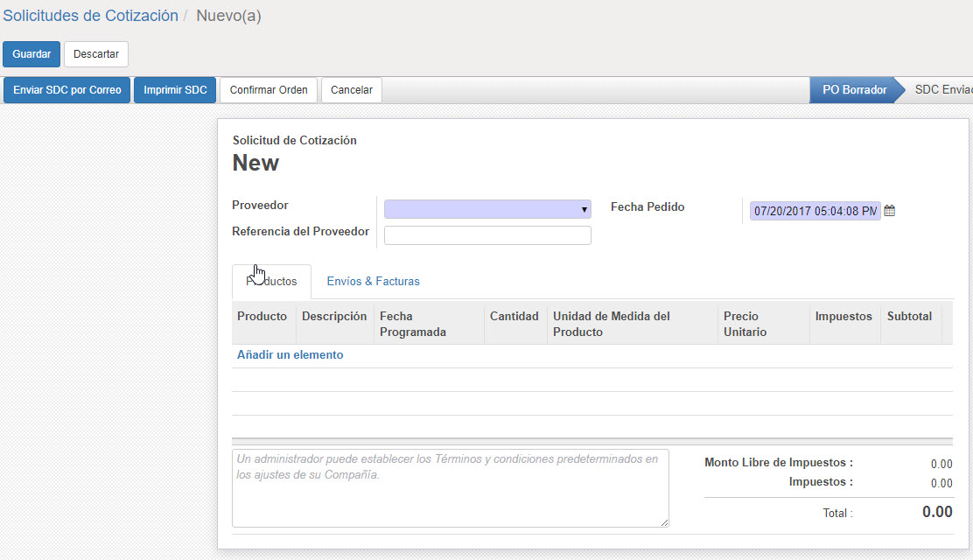973x560 pixels.
Task: Click the Cancelar button
Action: point(352,90)
